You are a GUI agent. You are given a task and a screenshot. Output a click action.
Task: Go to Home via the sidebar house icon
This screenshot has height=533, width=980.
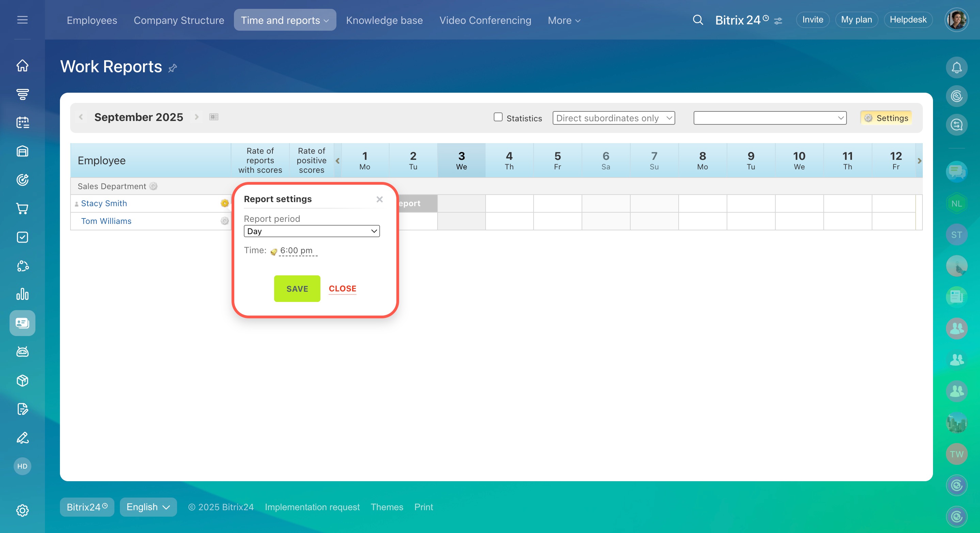click(22, 65)
